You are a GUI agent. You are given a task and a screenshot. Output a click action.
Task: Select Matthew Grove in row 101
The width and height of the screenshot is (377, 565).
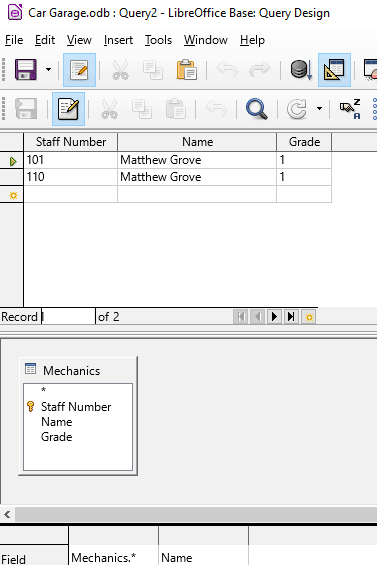pos(197,160)
